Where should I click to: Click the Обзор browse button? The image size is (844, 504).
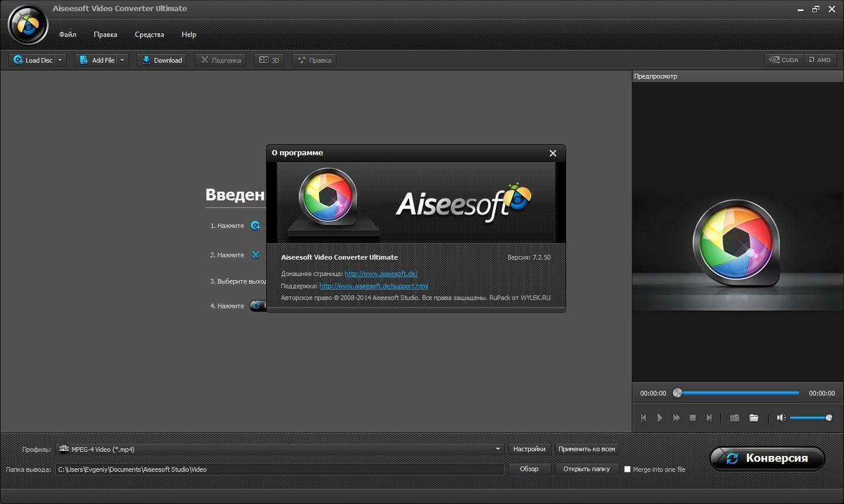click(529, 469)
